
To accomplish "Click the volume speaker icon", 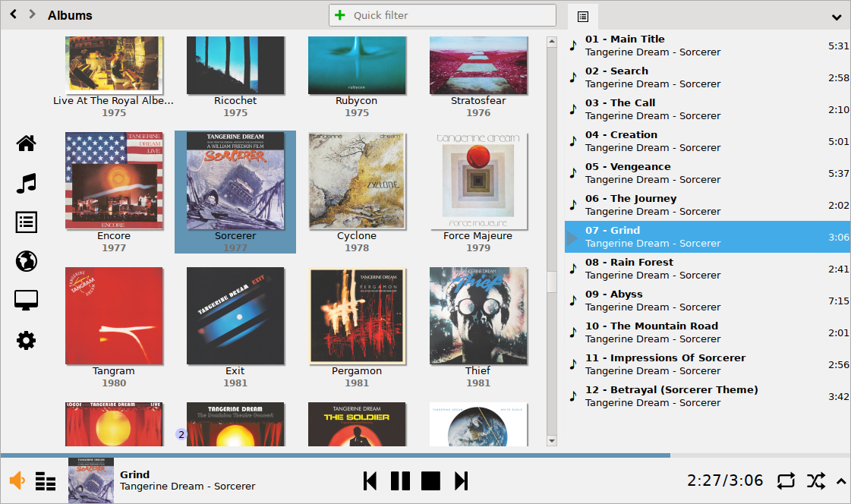I will (x=17, y=480).
